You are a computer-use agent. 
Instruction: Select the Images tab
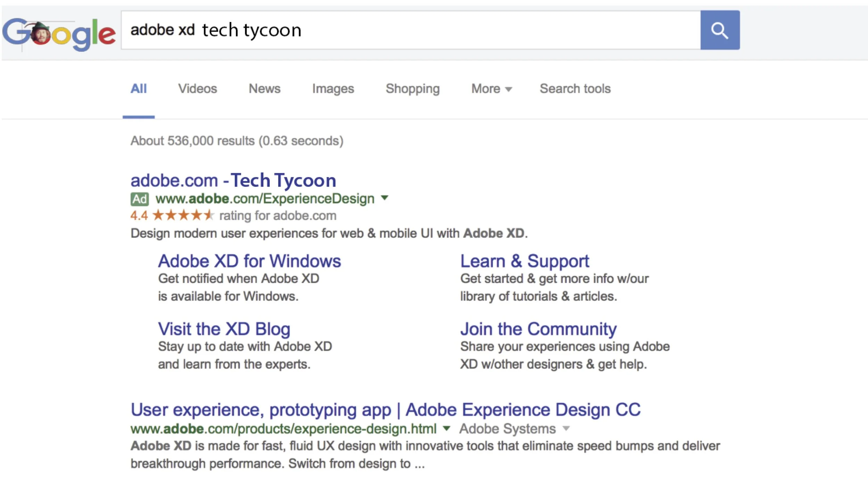(x=333, y=89)
